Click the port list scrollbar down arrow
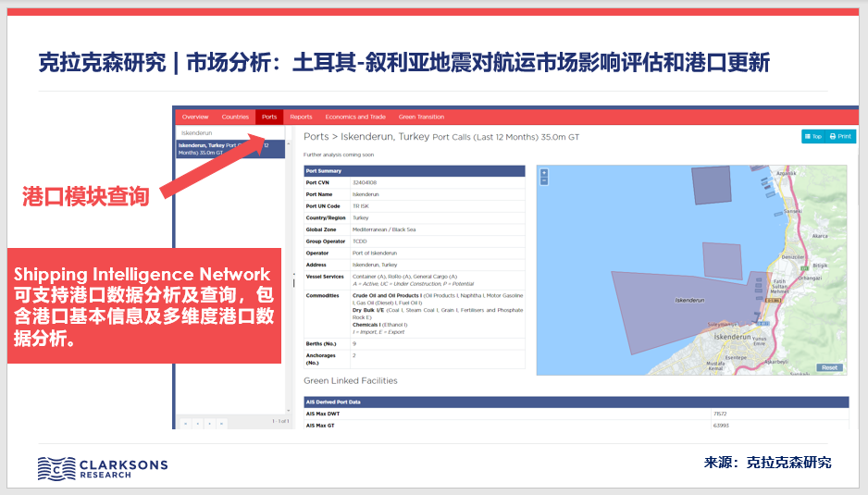Image resolution: width=868 pixels, height=495 pixels. pos(288,411)
